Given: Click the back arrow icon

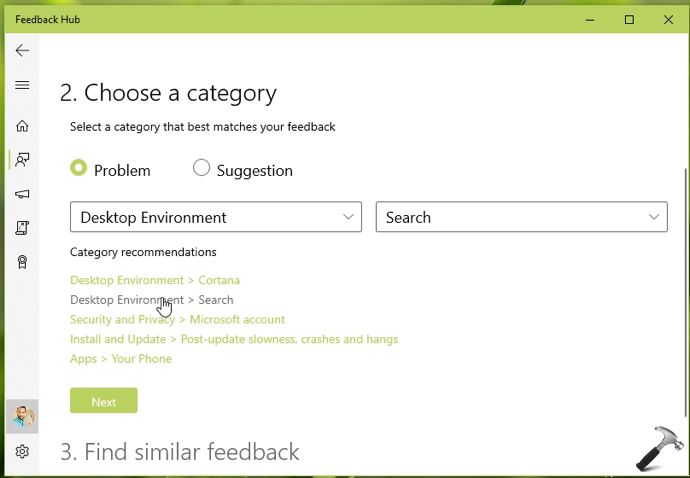Looking at the screenshot, I should click(22, 50).
